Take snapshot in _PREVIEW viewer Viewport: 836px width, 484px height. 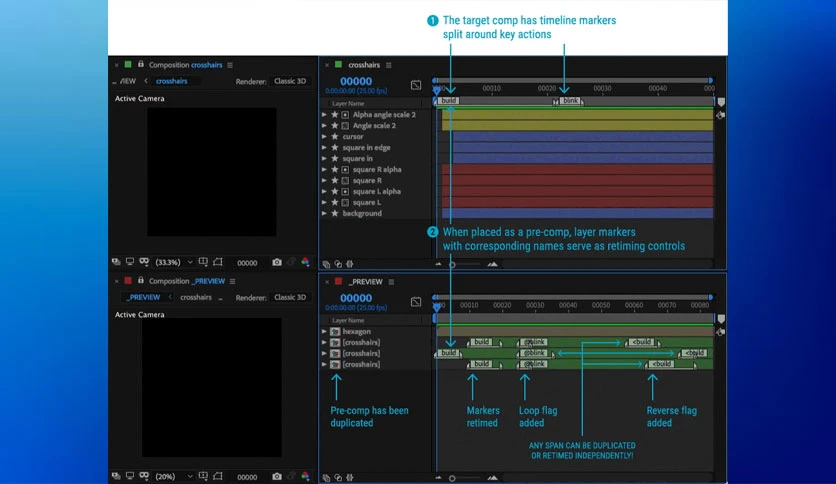tap(277, 477)
